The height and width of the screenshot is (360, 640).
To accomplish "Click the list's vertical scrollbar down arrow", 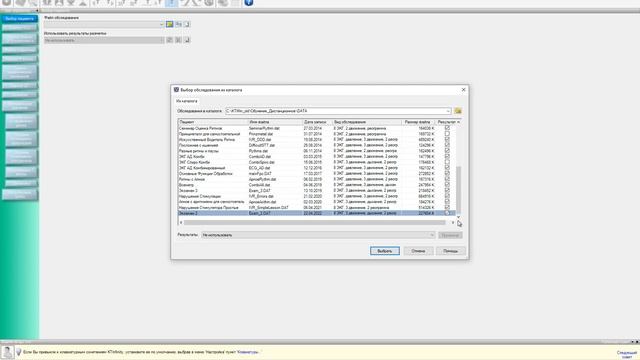I will (x=458, y=217).
